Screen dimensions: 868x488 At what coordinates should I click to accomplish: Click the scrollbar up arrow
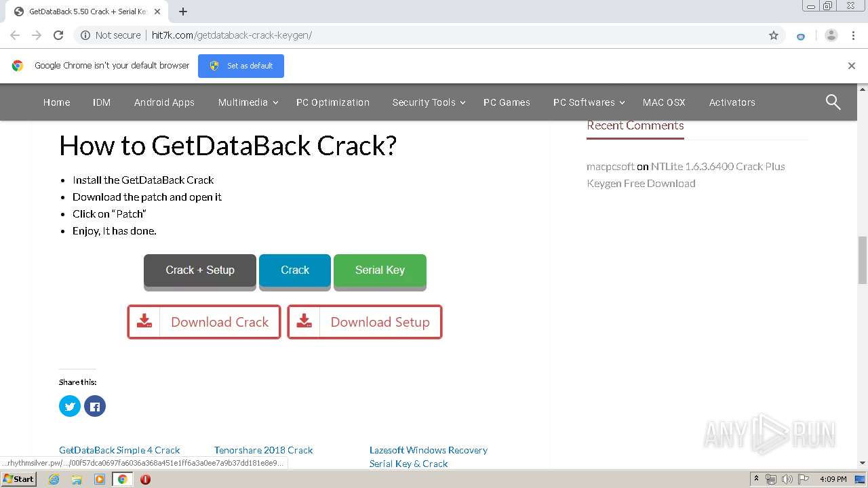click(863, 89)
